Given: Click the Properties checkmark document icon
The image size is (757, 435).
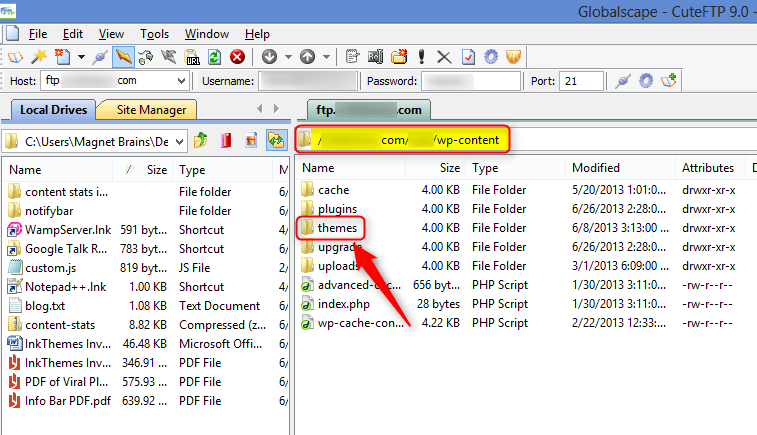Looking at the screenshot, I should (x=468, y=57).
